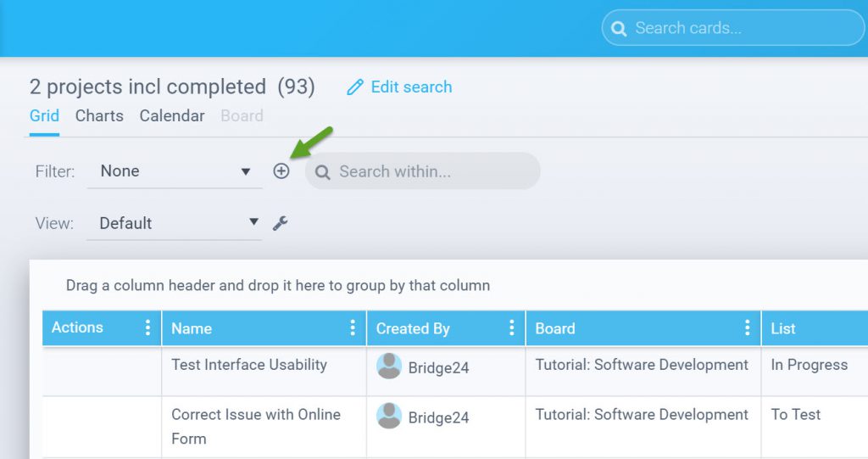This screenshot has height=459, width=868.
Task: Click Bridge24 name in Correct Issue row
Action: [438, 418]
